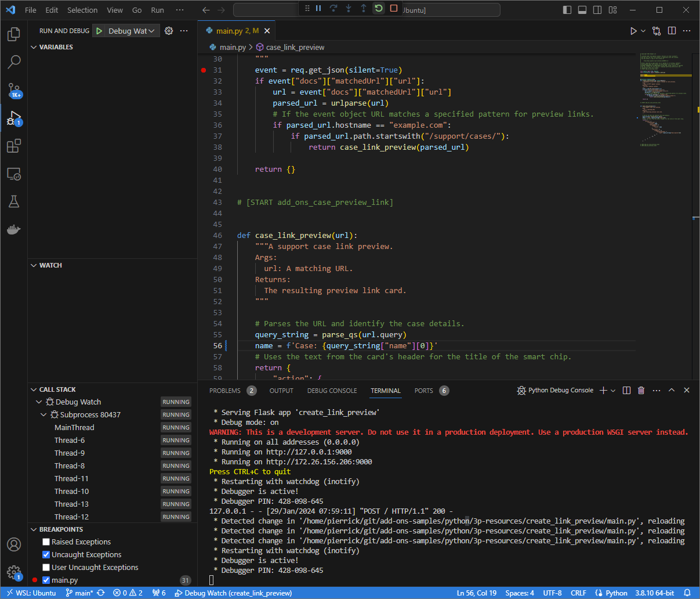Viewport: 700px width, 599px height.
Task: Open the Extensions view
Action: click(x=14, y=146)
